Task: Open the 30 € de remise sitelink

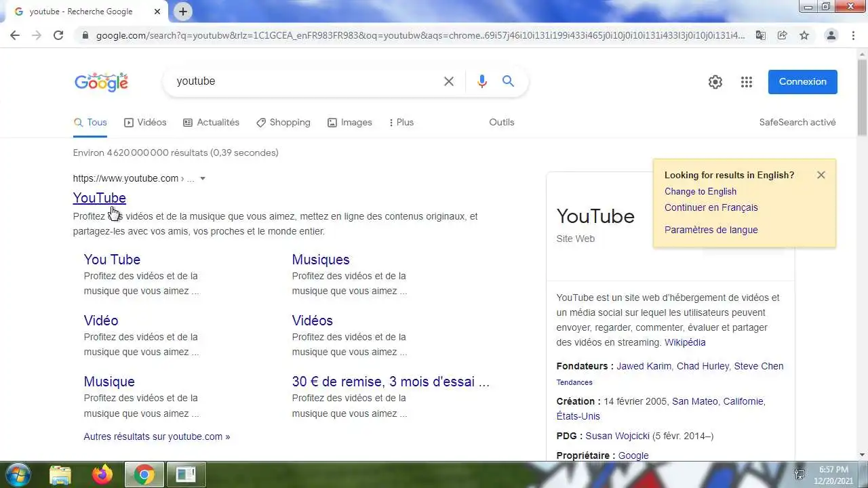Action: 391,382
